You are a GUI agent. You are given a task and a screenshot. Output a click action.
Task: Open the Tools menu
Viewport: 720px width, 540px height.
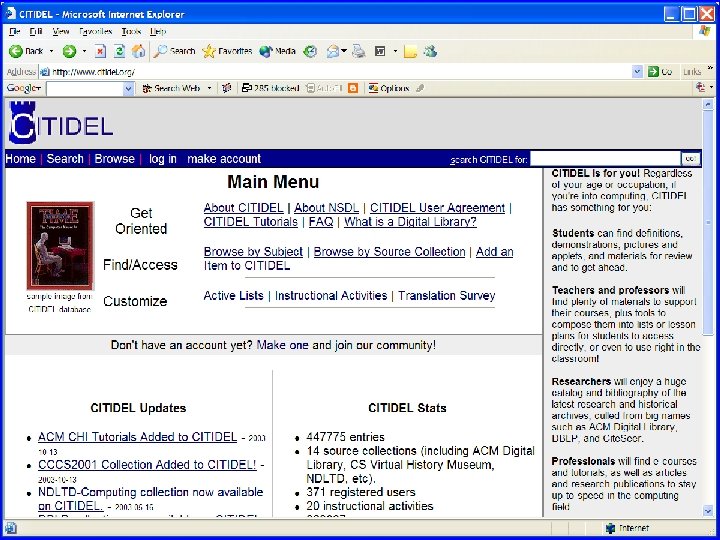click(x=131, y=32)
